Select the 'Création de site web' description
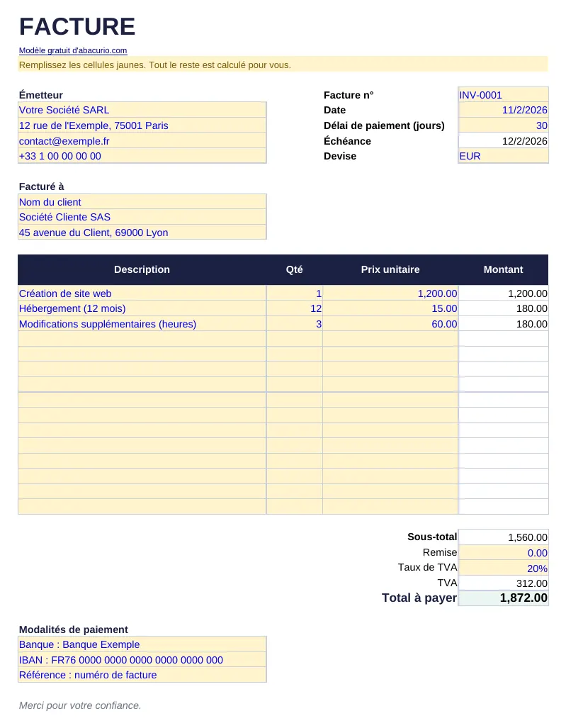The image size is (566, 728). click(142, 293)
